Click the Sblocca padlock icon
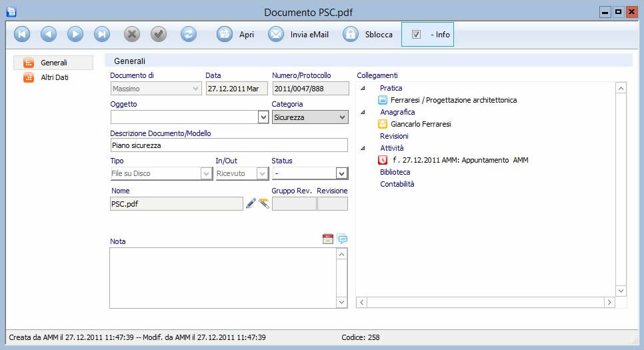Image resolution: width=644 pixels, height=350 pixels. point(351,34)
